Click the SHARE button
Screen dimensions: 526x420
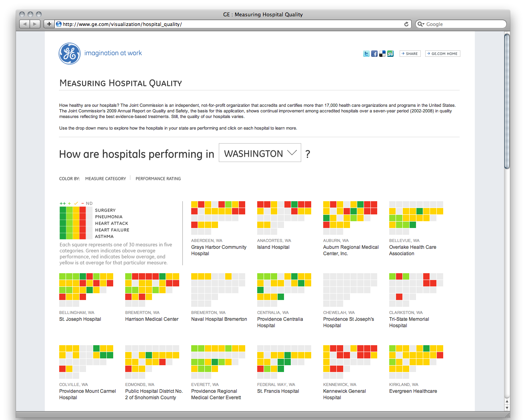410,54
